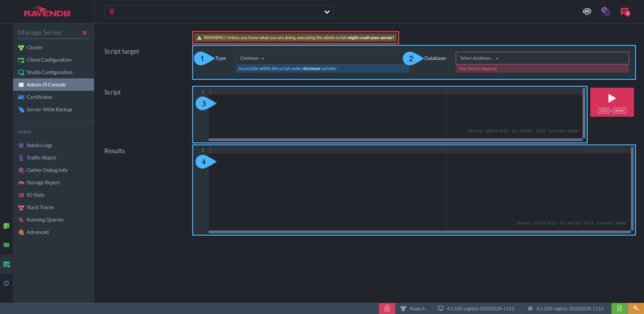Click the Client Configuration icon
The height and width of the screenshot is (314, 644).
21,60
